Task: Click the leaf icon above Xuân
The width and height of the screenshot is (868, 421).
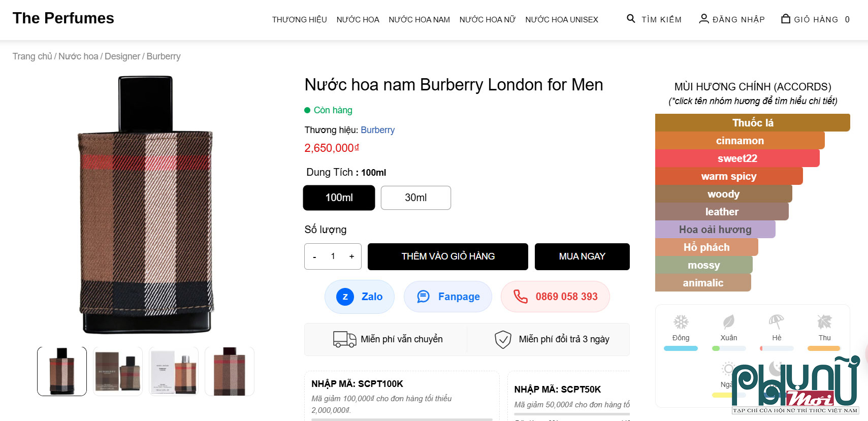Action: (728, 322)
